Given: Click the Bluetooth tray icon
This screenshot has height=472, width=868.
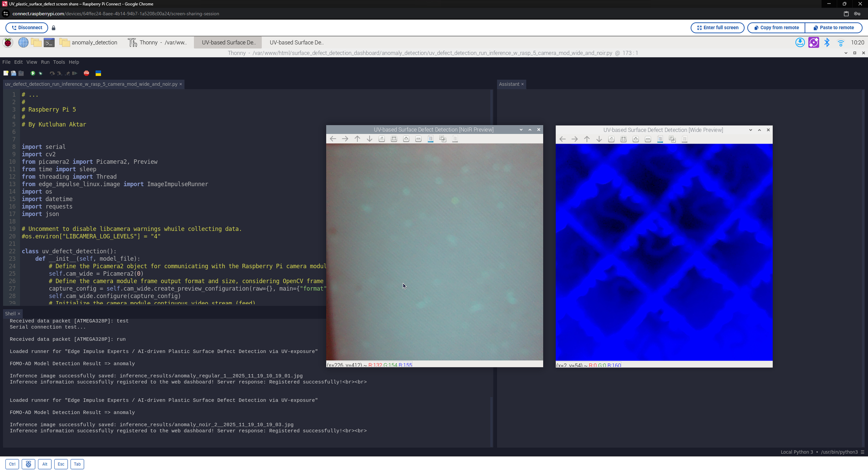Looking at the screenshot, I should [x=827, y=43].
